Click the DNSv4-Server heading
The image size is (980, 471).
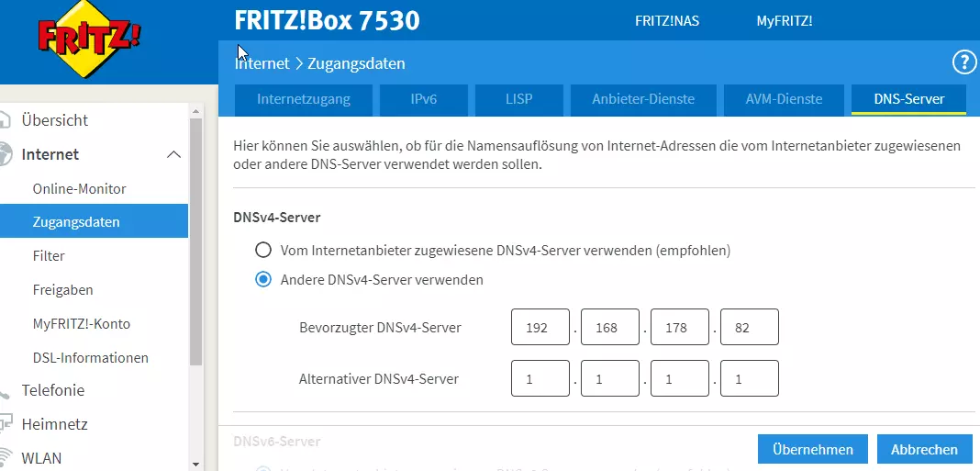tap(277, 218)
